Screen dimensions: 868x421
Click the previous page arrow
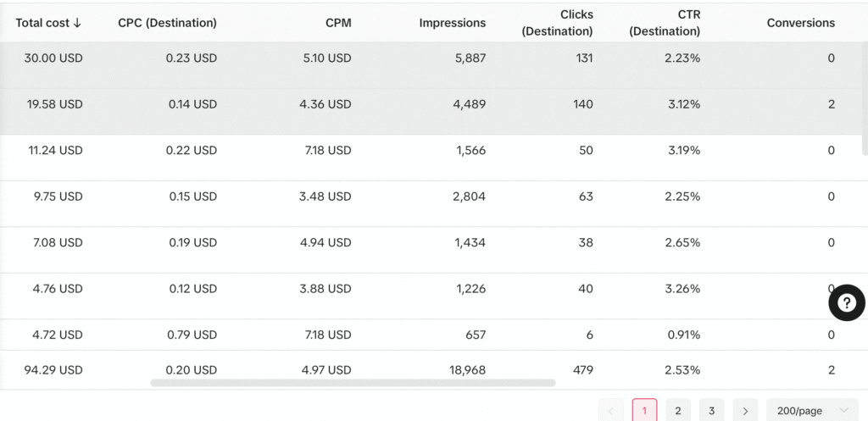(x=610, y=411)
